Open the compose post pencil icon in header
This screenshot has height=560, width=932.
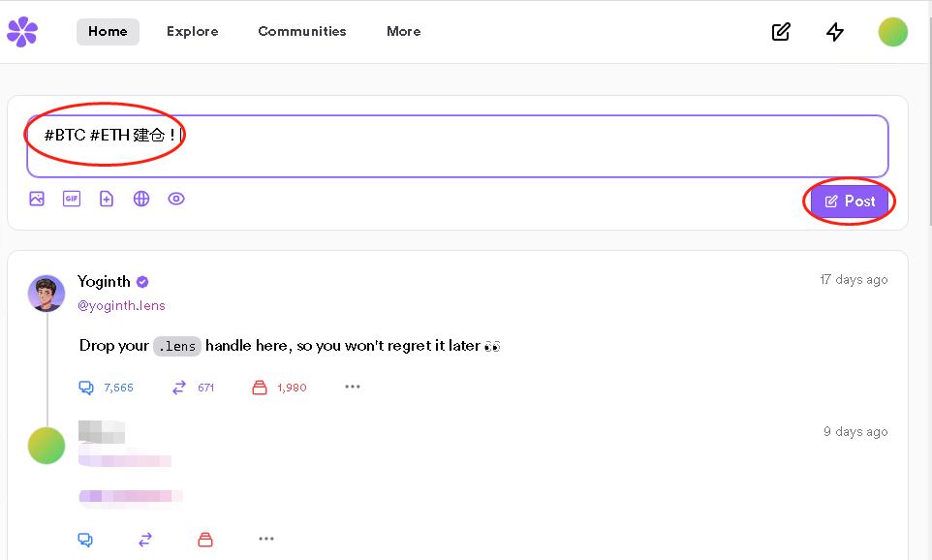click(x=781, y=32)
